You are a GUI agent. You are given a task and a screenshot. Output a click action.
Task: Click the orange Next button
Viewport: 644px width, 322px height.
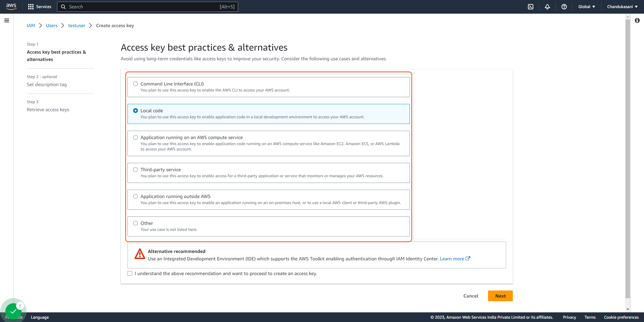pyautogui.click(x=500, y=296)
